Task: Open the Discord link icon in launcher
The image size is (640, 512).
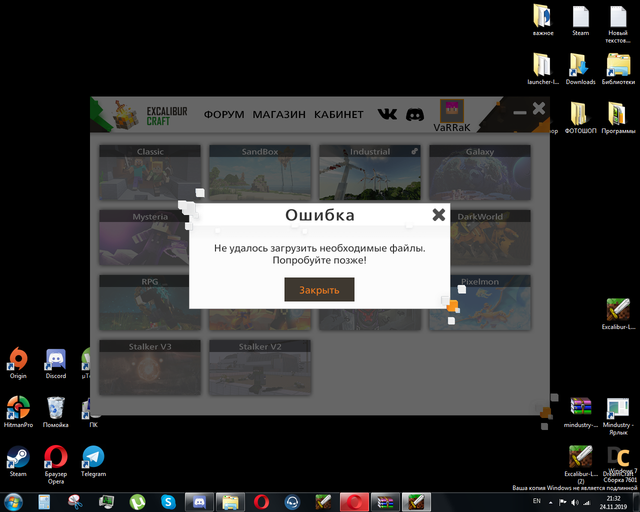Action: [x=415, y=114]
